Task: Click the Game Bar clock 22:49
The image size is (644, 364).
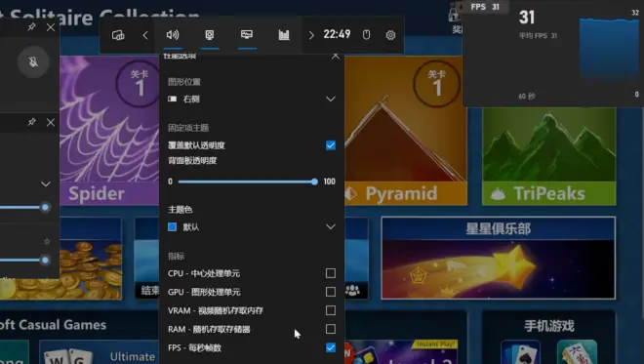Action: [337, 34]
